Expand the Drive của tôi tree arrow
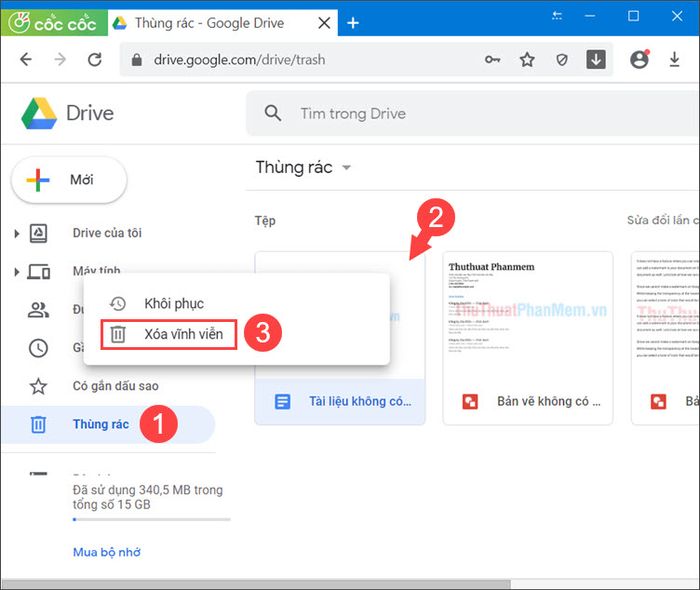700x590 pixels. coord(17,233)
